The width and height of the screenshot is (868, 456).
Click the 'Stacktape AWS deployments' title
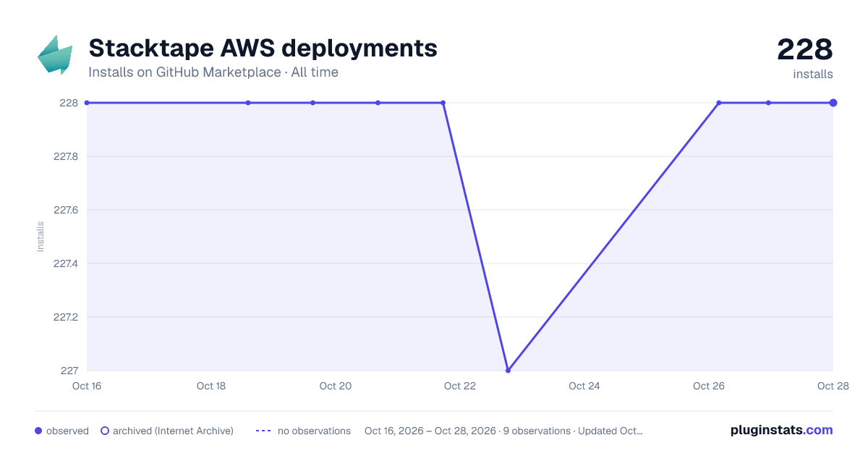(263, 48)
